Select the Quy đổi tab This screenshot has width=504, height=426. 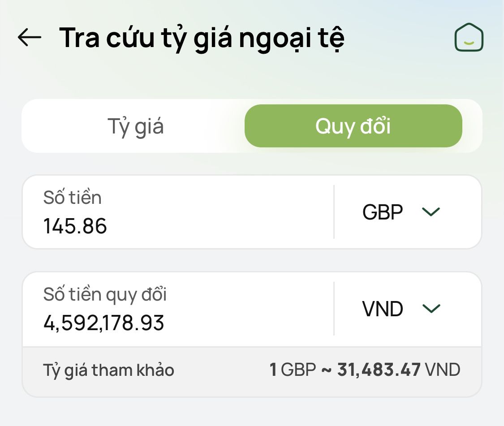pyautogui.click(x=353, y=126)
